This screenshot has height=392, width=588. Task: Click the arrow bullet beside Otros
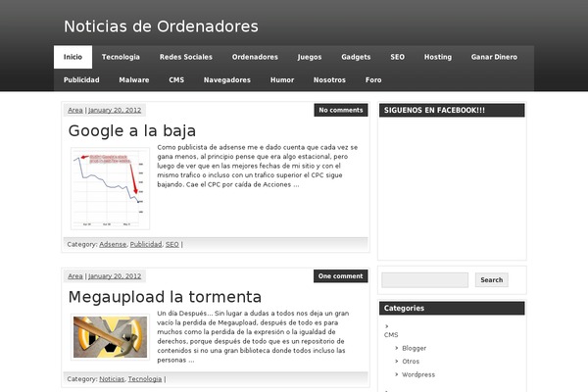click(396, 362)
